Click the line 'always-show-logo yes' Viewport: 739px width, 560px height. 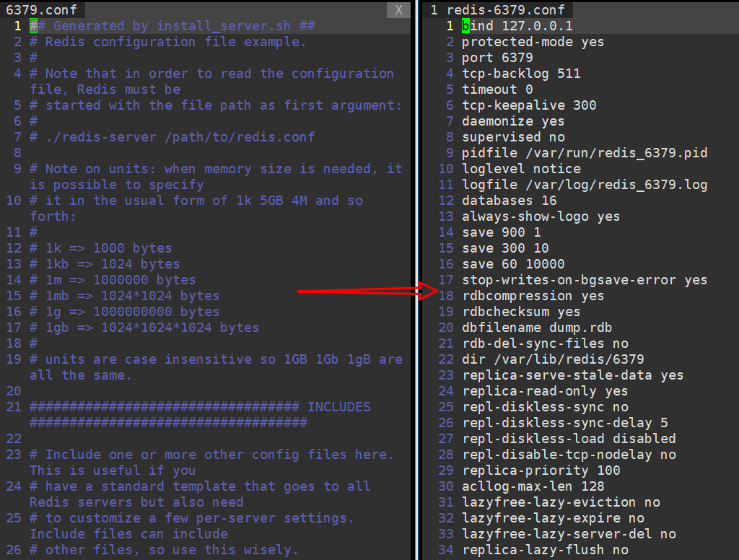(541, 216)
